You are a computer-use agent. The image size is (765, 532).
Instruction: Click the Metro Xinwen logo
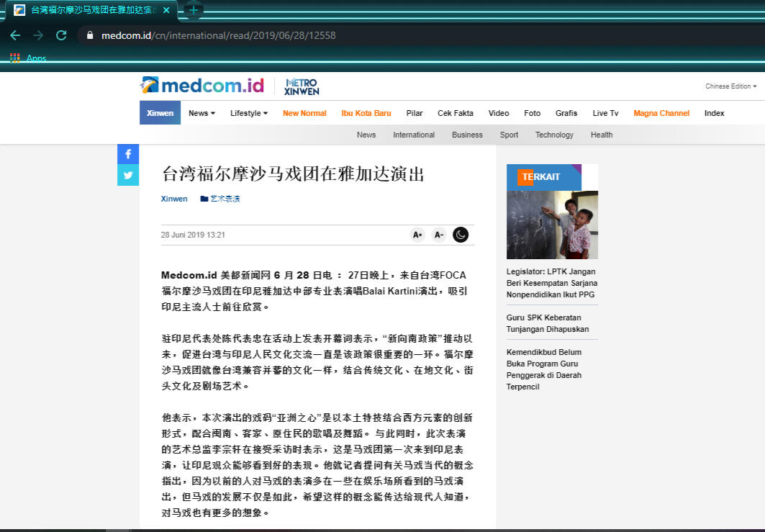(x=302, y=86)
